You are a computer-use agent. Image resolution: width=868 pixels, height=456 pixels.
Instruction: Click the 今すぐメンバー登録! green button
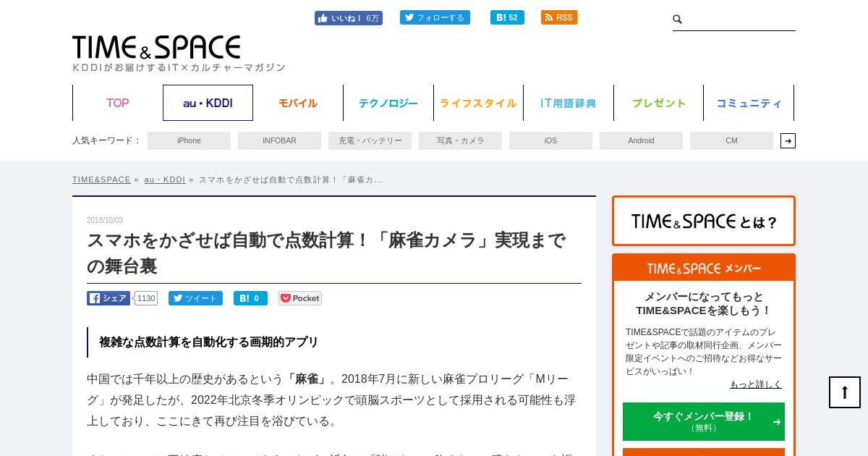pos(704,421)
